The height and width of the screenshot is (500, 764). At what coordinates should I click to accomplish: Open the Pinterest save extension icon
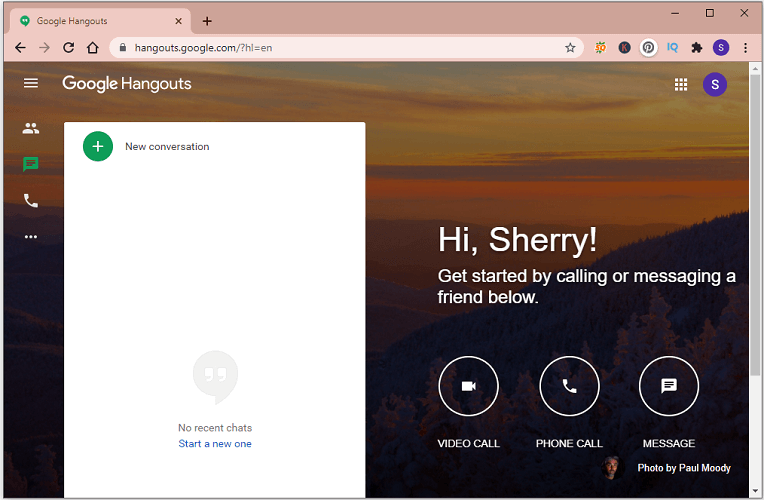[x=648, y=47]
